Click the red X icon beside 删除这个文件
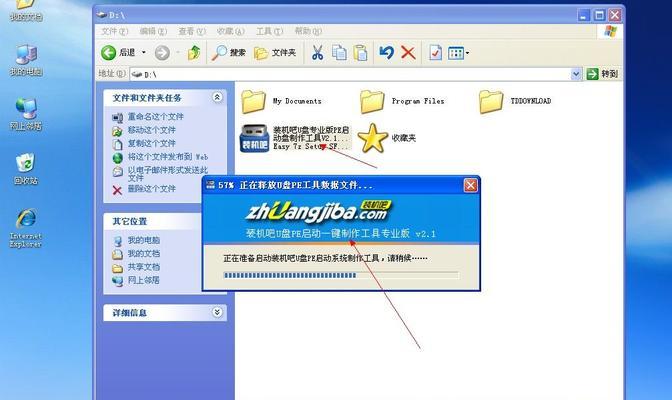 (117, 190)
